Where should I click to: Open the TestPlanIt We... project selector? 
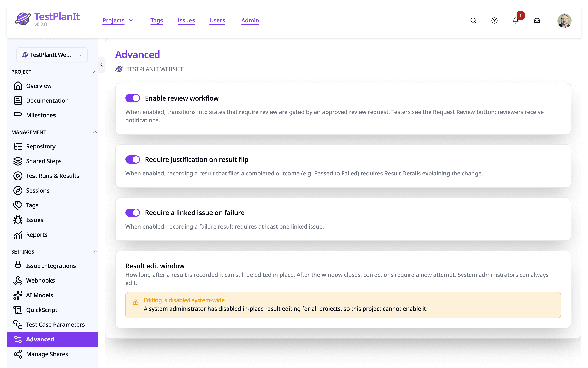coord(52,55)
